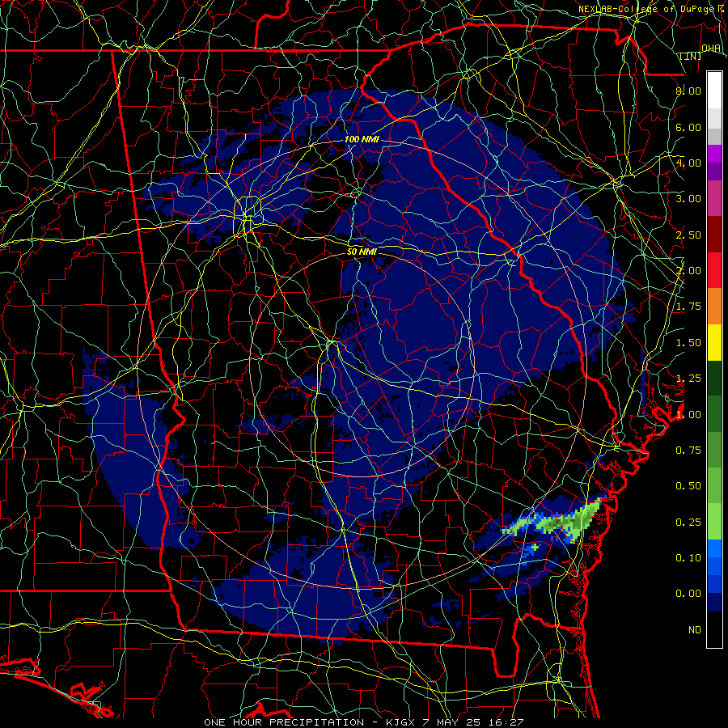This screenshot has width=728, height=728.
Task: Click the 2.50 scale value
Action: [x=688, y=235]
